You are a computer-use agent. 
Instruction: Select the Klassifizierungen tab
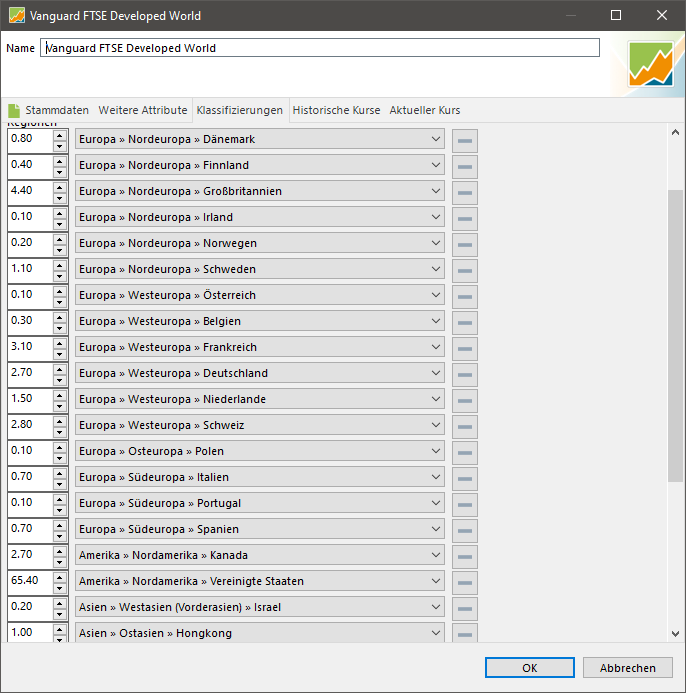[240, 110]
